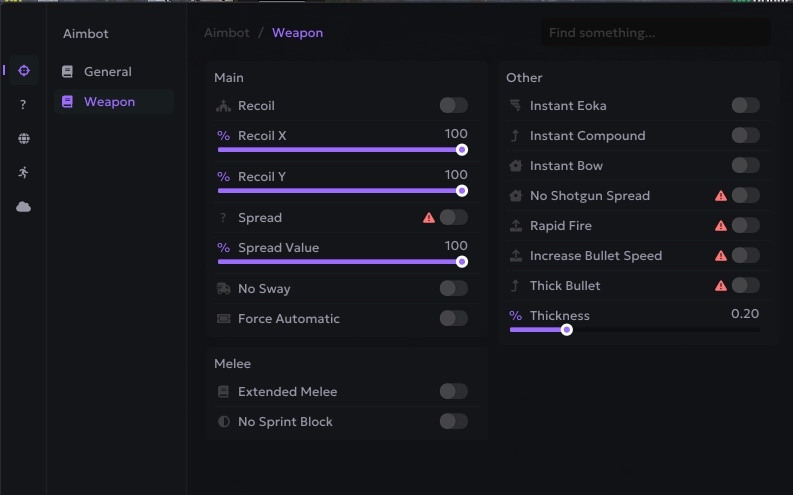Open the globe sidebar section
The image size is (793, 495).
(x=23, y=139)
